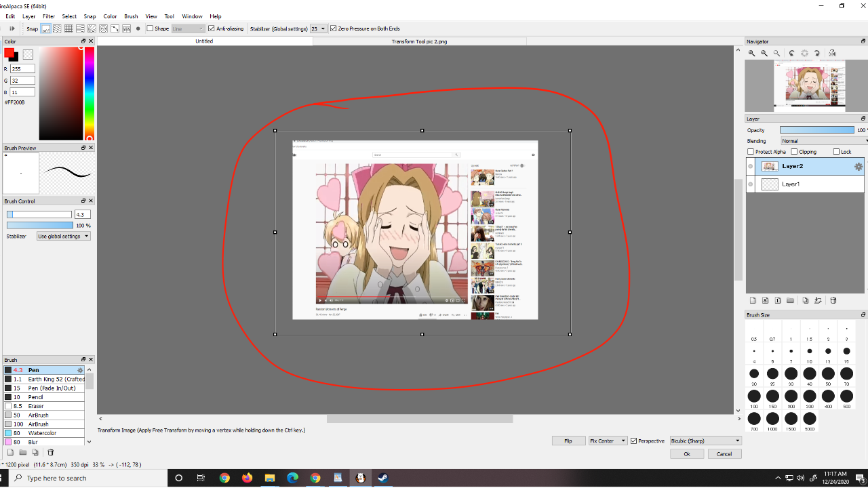Delete brush with trash icon in Brush panel
Viewport: 868px width, 488px height.
tap(50, 452)
